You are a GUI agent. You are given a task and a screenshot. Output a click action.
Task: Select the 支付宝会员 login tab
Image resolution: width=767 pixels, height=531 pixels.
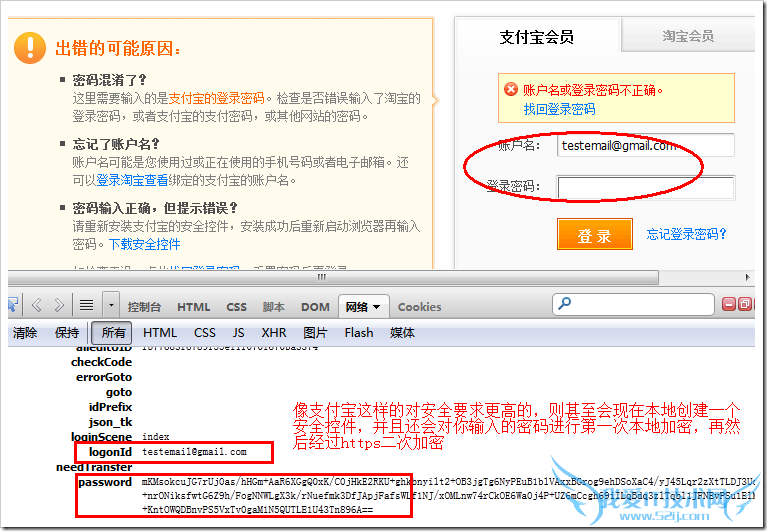pyautogui.click(x=537, y=37)
